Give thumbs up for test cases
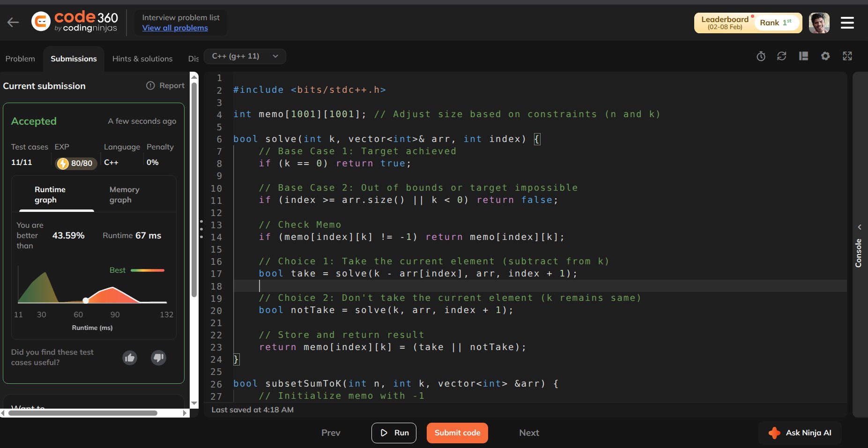 pos(130,358)
